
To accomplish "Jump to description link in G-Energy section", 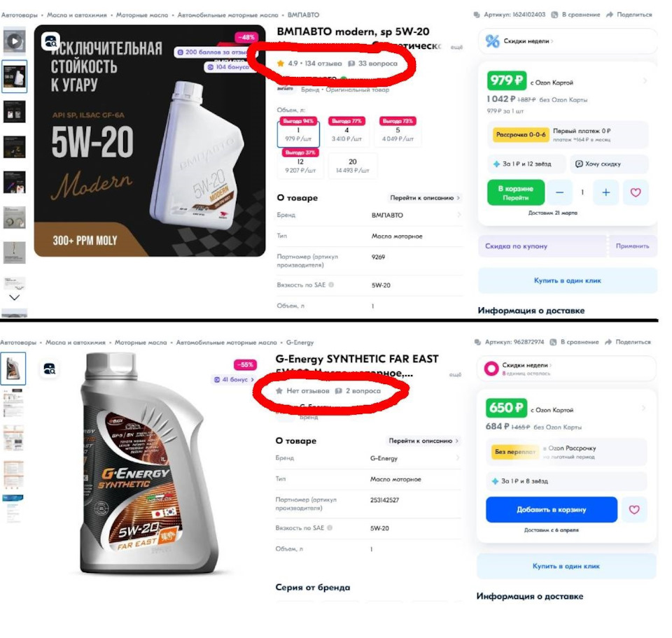I will (423, 441).
